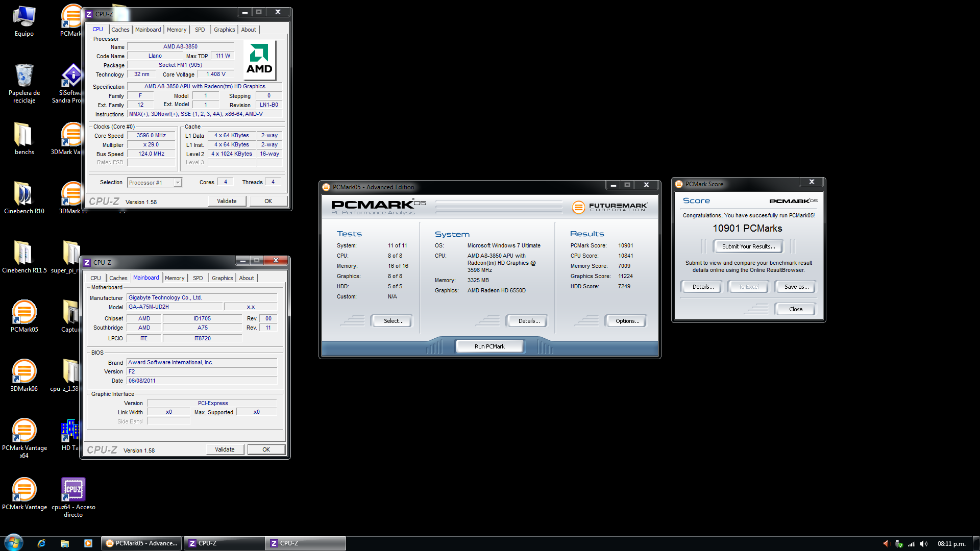The height and width of the screenshot is (551, 980).
Task: Click Submit Your Results... button
Action: (748, 246)
